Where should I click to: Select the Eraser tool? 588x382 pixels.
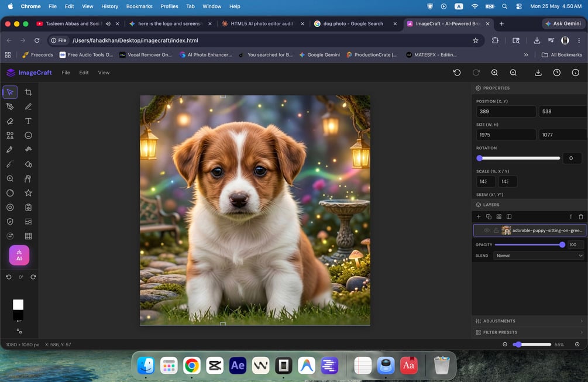[10, 121]
